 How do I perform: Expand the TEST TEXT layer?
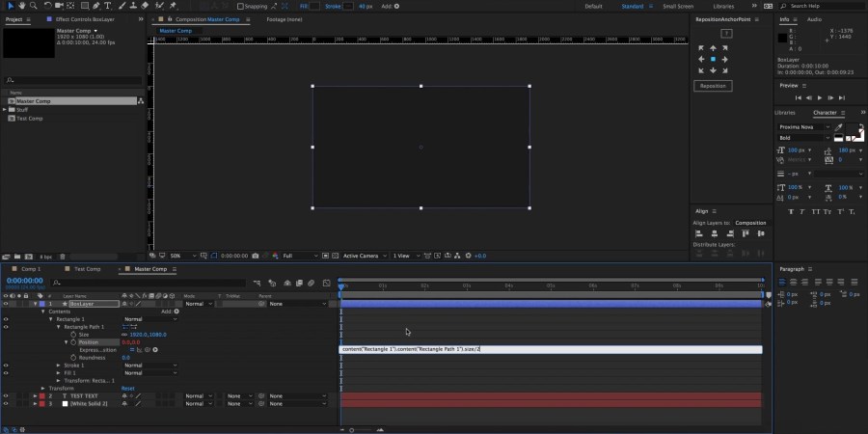(36, 396)
